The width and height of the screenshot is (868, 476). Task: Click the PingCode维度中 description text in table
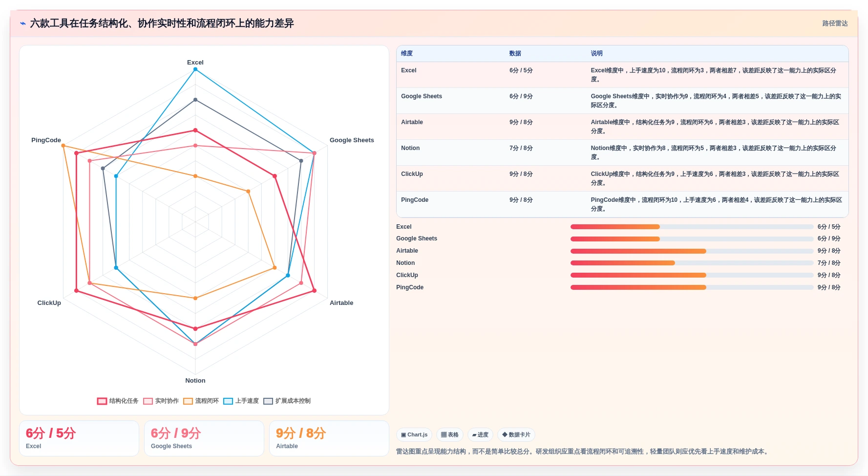(x=717, y=204)
